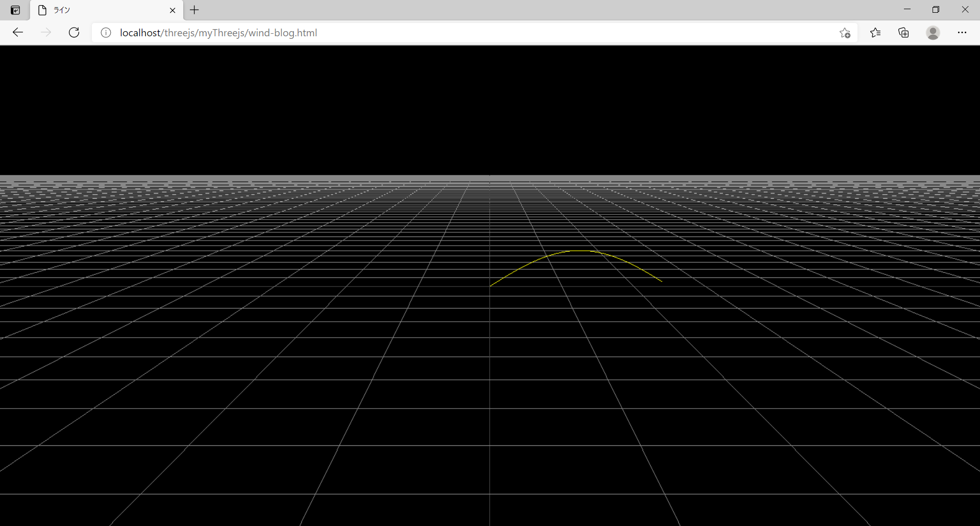This screenshot has width=980, height=526.
Task: Close the ライン tab
Action: coord(173,10)
